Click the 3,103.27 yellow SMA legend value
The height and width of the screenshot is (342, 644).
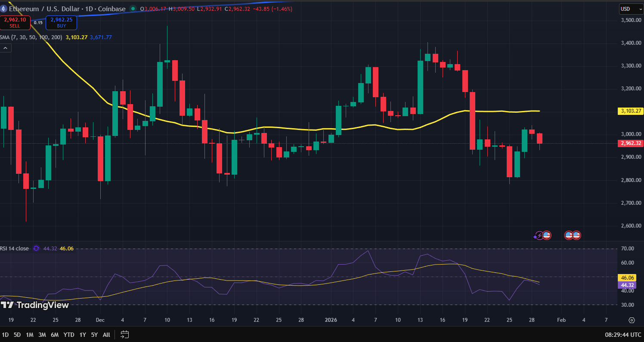(x=77, y=37)
